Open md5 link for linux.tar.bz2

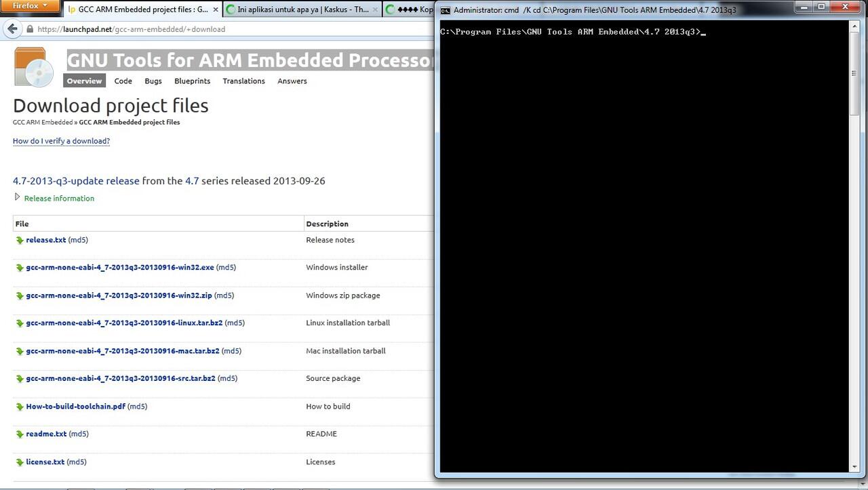[x=235, y=323]
